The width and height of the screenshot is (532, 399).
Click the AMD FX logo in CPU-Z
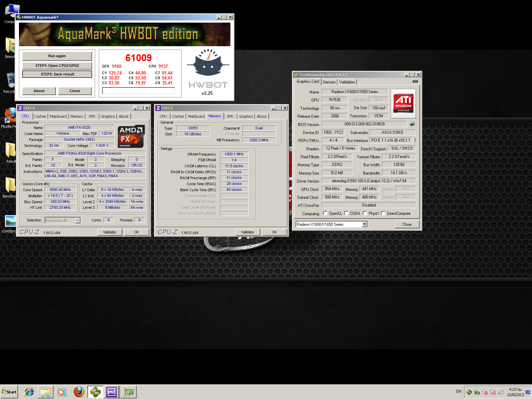(x=131, y=136)
